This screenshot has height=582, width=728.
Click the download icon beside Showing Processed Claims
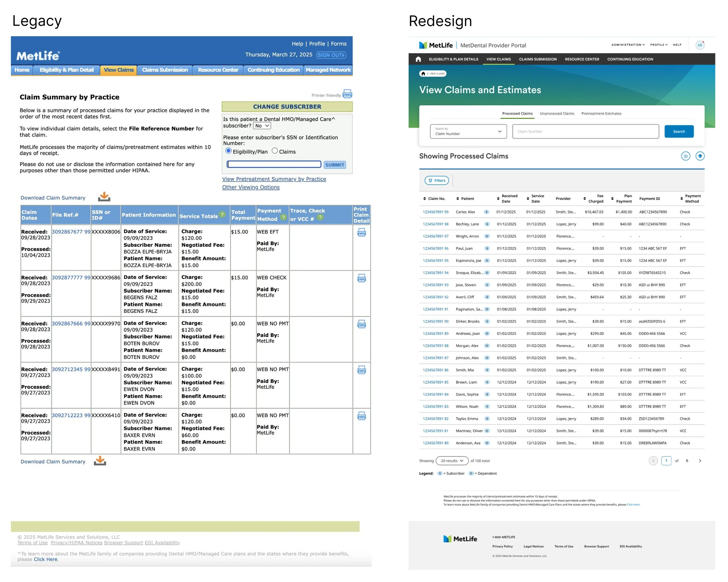click(685, 156)
